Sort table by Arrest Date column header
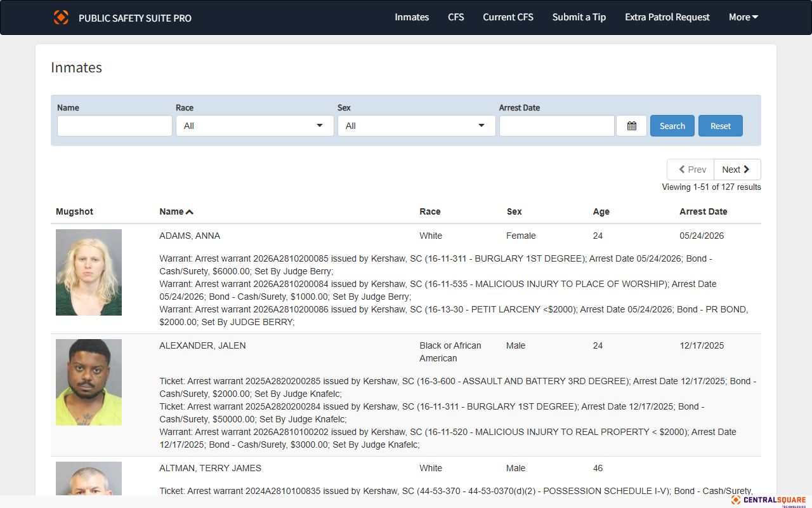 click(x=704, y=211)
